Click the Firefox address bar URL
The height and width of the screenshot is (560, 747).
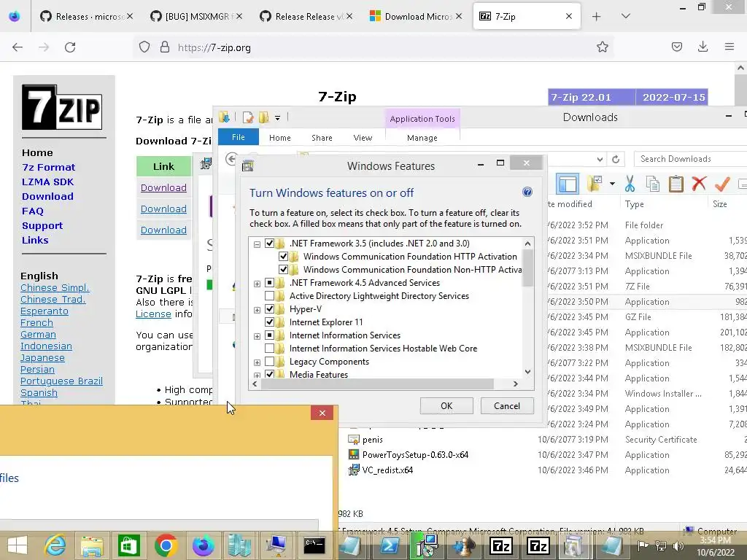pyautogui.click(x=214, y=47)
